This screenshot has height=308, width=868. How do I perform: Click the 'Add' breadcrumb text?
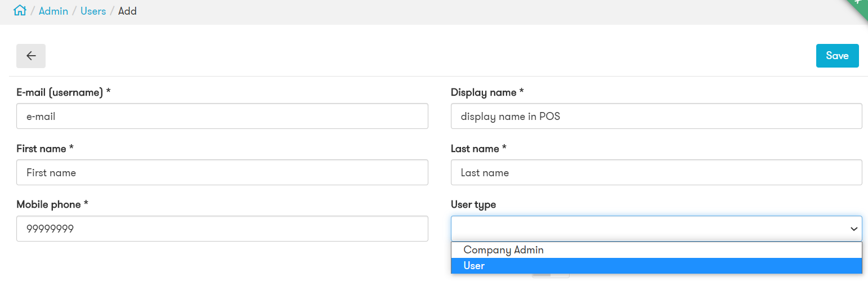(127, 11)
